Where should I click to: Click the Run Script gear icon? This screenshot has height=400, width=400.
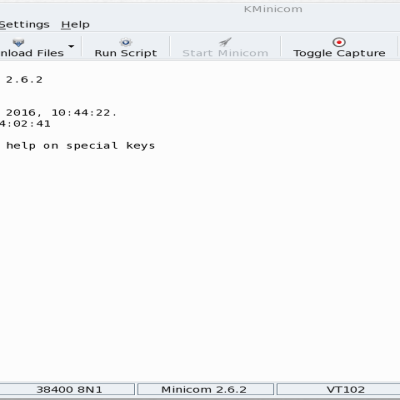(126, 42)
